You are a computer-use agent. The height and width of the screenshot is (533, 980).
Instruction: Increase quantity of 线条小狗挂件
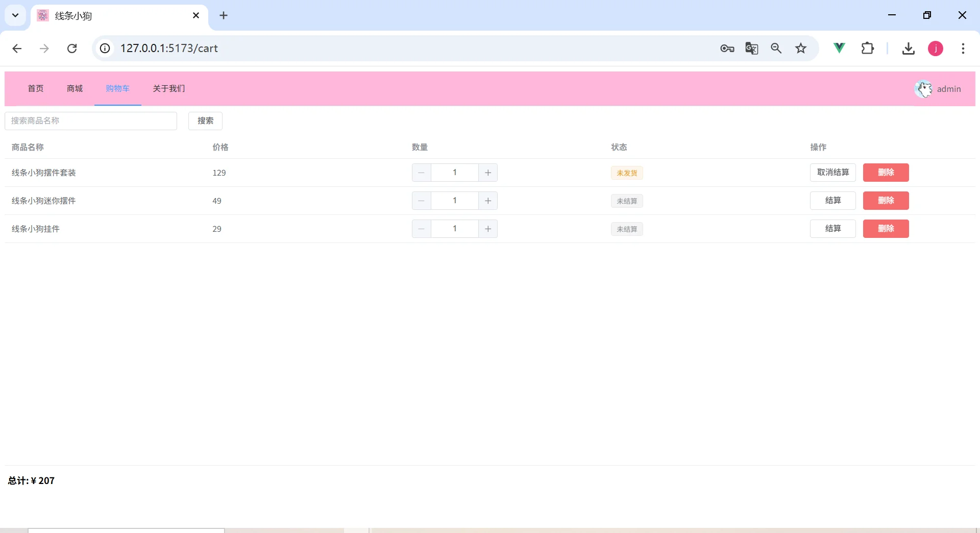(x=488, y=229)
